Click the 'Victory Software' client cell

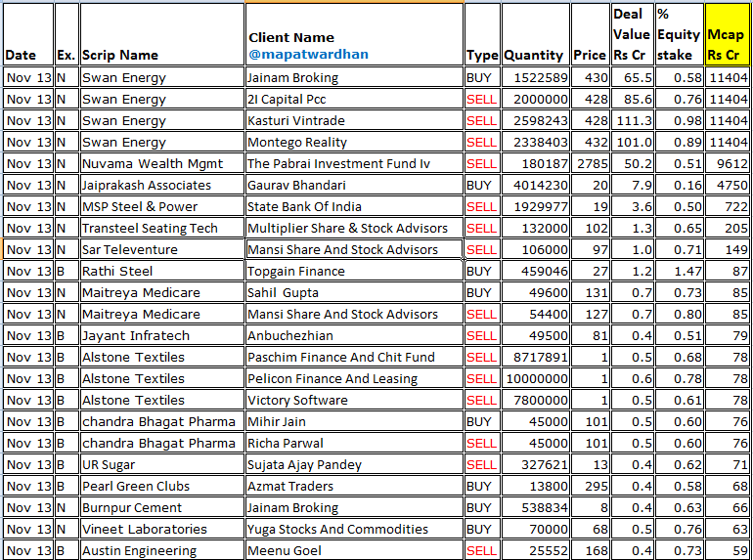pos(354,400)
